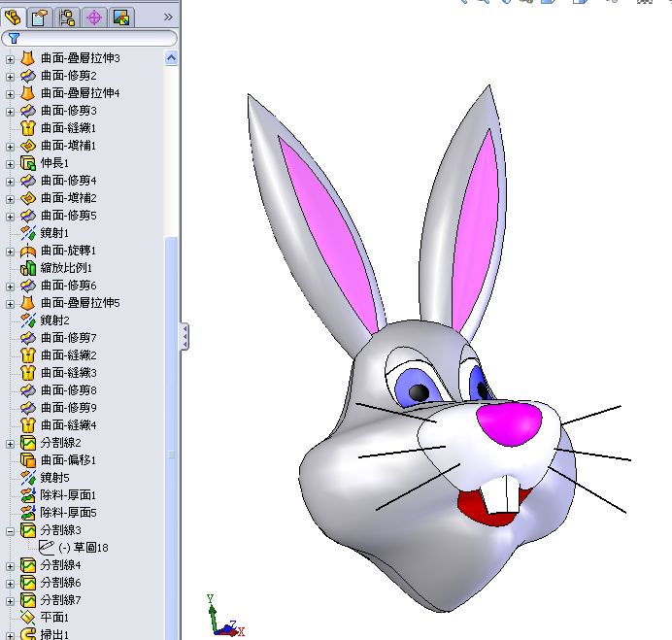Image resolution: width=672 pixels, height=640 pixels.
Task: Select the 除料-厚面5 thicken cut icon
Action: coord(28,513)
